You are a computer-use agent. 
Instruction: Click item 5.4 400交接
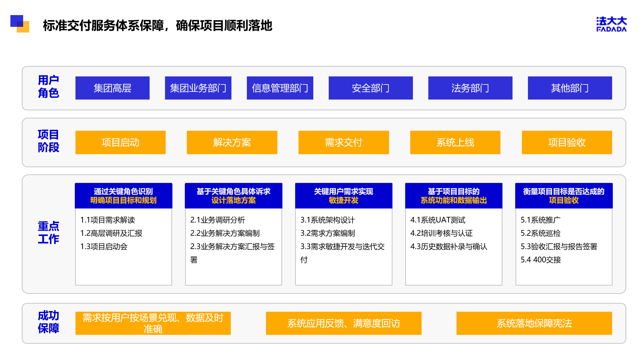point(541,259)
